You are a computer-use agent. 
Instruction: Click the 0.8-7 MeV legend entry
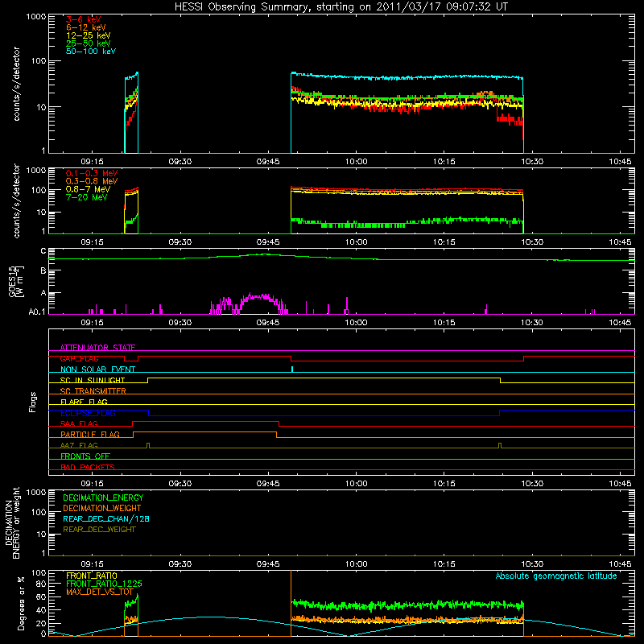click(88, 189)
